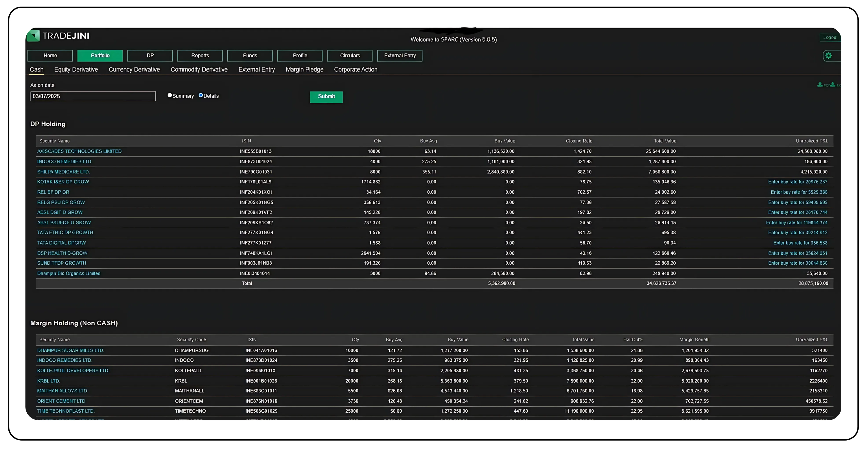
Task: Click Margin Holding HairCut% column header
Action: pyautogui.click(x=633, y=340)
